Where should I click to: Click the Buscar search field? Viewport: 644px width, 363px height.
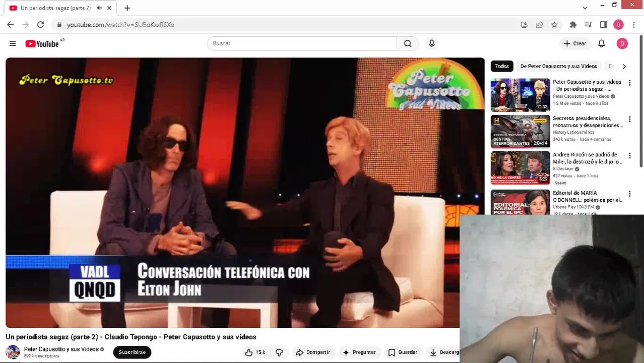[x=302, y=43]
